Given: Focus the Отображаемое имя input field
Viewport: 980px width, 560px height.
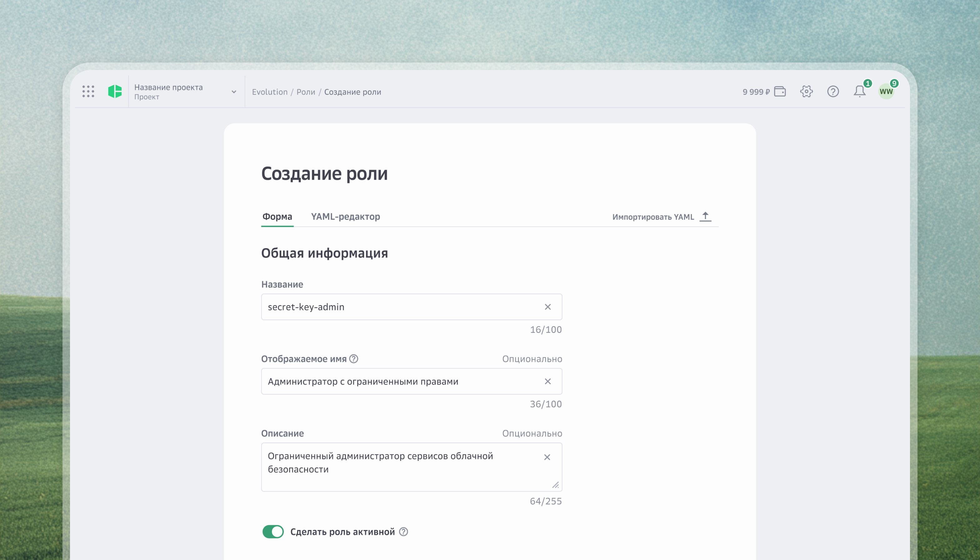Looking at the screenshot, I should 412,382.
